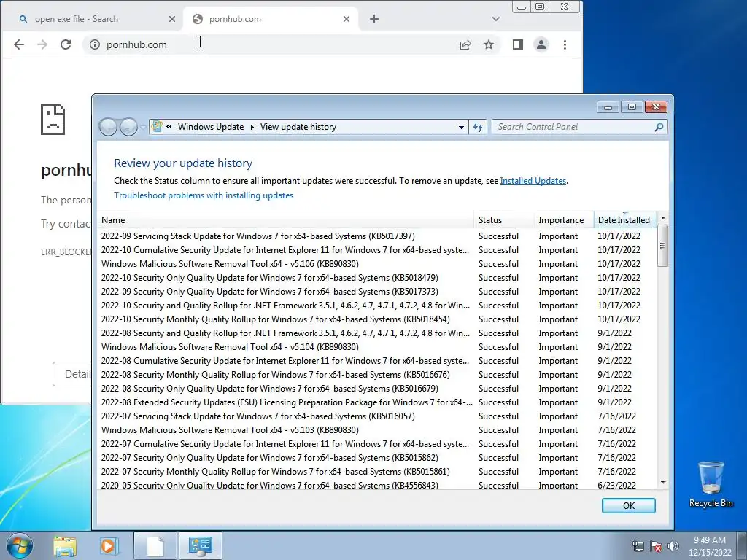Viewport: 747px width, 560px height.
Task: Expand the arrow after Windows Update breadcrumb
Action: coord(252,127)
